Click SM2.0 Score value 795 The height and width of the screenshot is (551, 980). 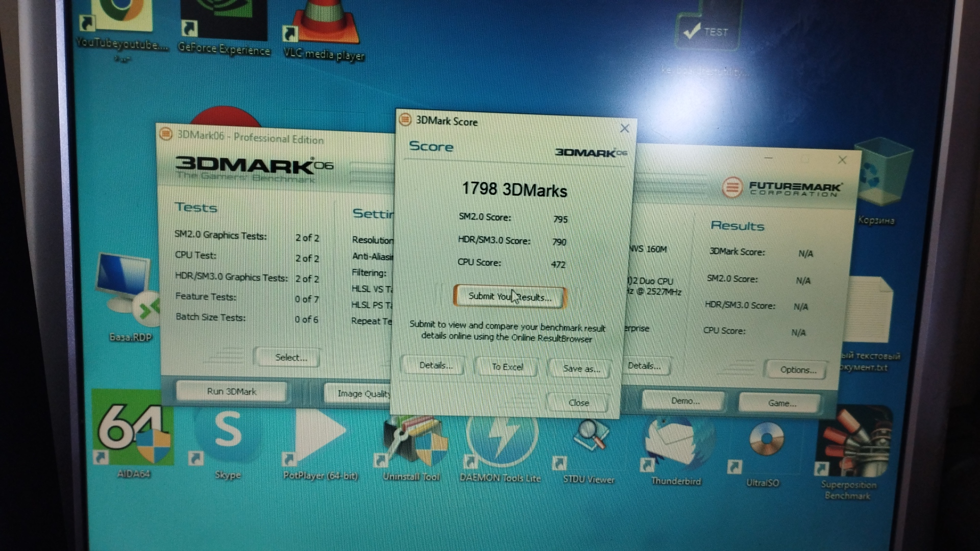pyautogui.click(x=560, y=219)
